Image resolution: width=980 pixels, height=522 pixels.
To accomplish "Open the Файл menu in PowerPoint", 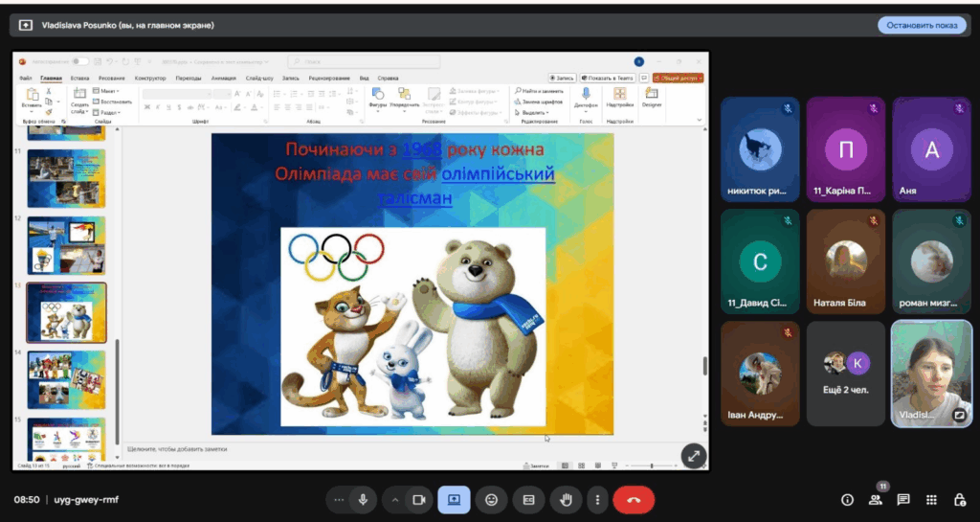I will [x=26, y=79].
